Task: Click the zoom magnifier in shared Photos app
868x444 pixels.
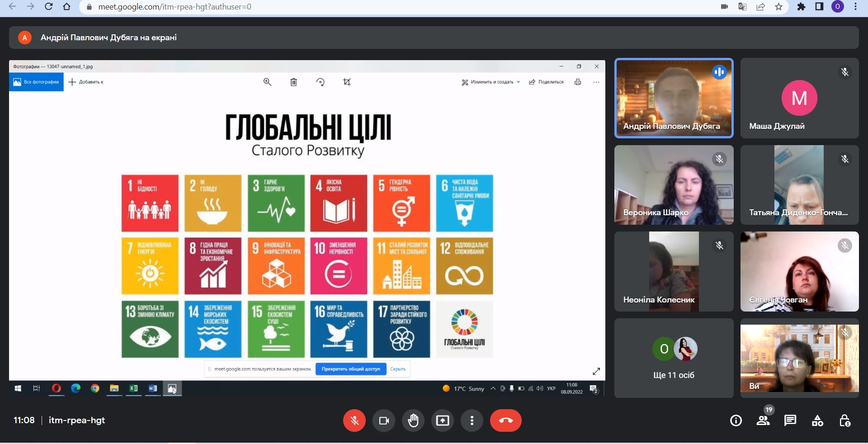Action: tap(268, 82)
